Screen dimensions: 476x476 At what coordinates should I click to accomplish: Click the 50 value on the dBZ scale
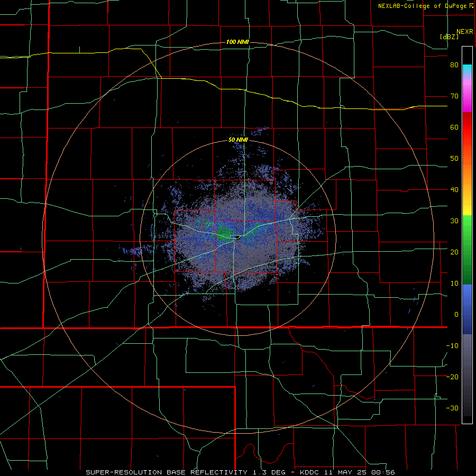[454, 159]
